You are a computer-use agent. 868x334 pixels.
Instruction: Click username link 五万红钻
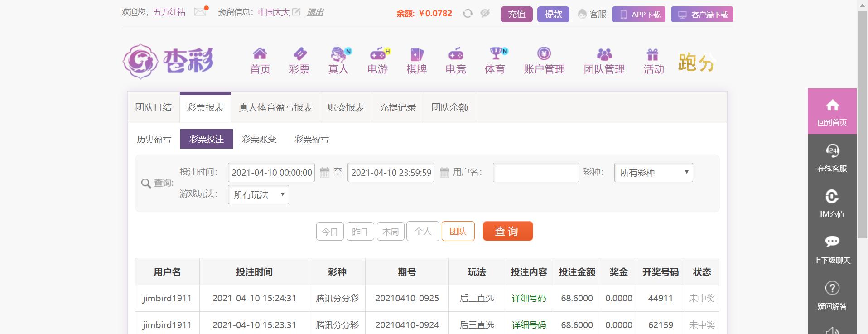tap(169, 12)
